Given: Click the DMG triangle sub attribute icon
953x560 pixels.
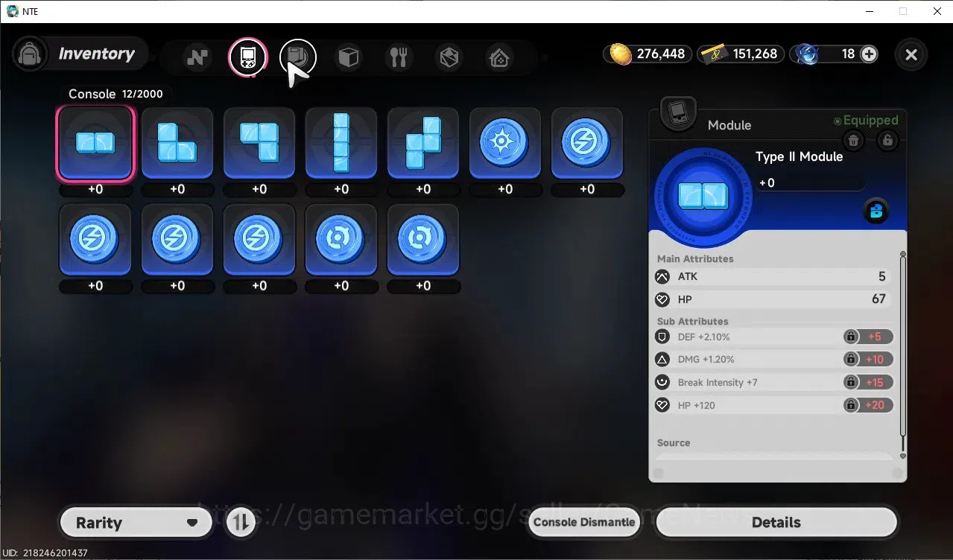Looking at the screenshot, I should coord(662,360).
